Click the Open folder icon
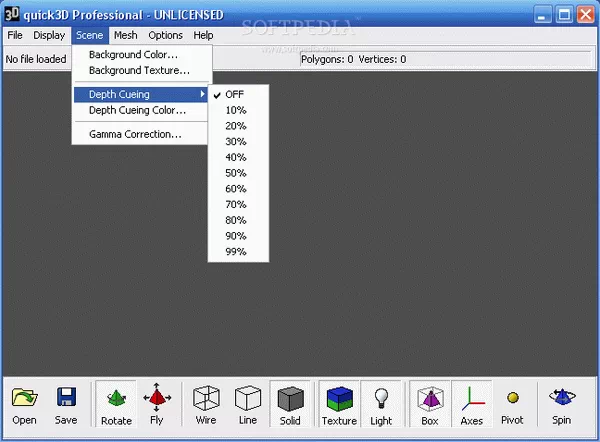This screenshot has height=442, width=600. coord(24,397)
